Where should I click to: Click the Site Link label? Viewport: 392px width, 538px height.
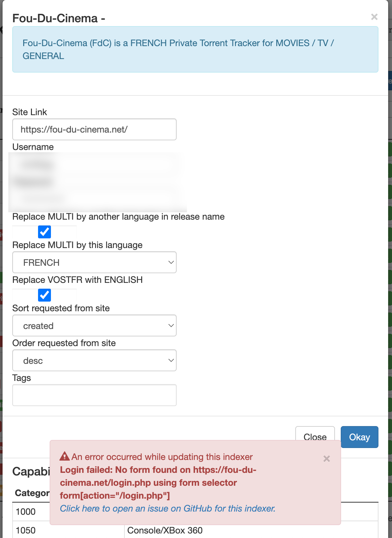tap(30, 112)
